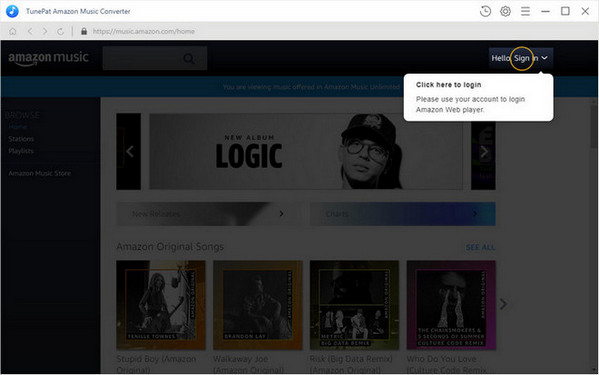
Task: Click the amazon music logo
Action: [x=49, y=58]
